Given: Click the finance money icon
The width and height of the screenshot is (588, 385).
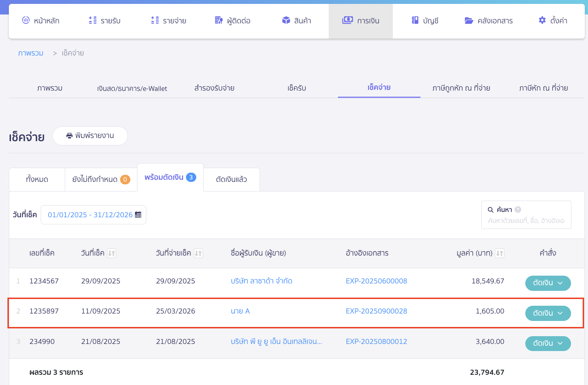Looking at the screenshot, I should click(x=347, y=21).
